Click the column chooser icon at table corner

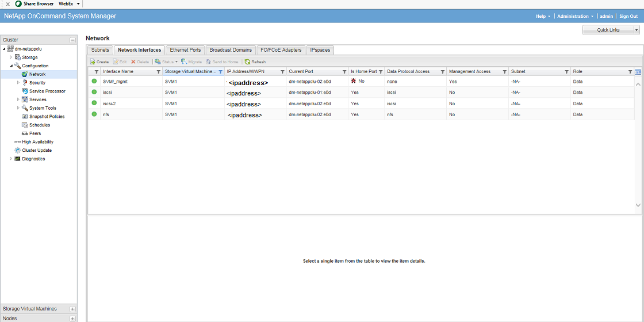click(x=638, y=72)
